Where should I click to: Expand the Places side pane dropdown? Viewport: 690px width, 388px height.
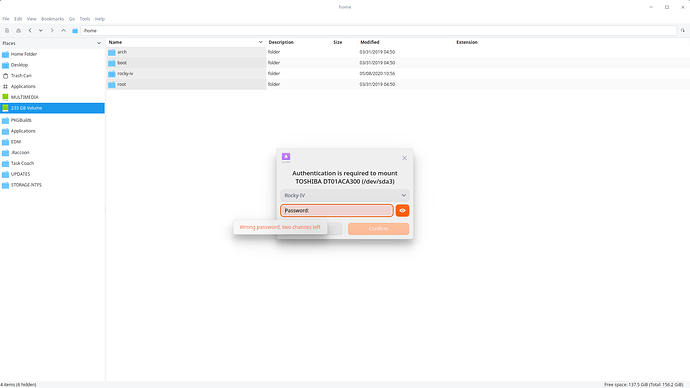tap(99, 43)
